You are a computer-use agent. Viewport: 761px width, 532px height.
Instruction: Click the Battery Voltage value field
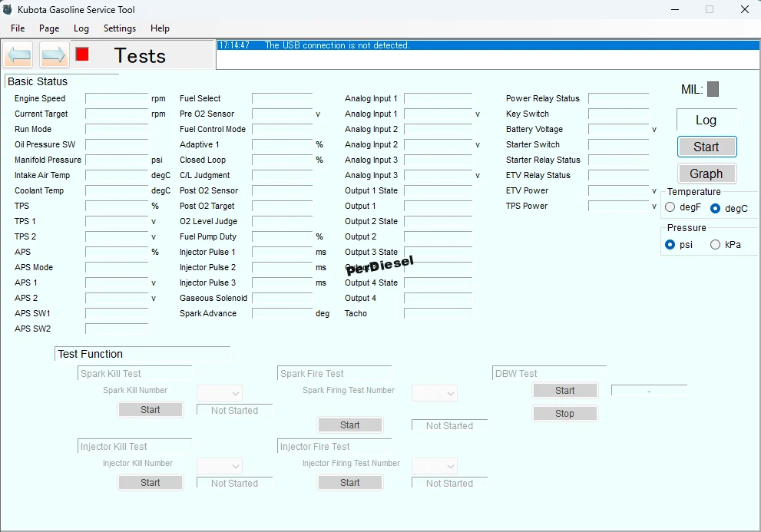[x=618, y=129]
